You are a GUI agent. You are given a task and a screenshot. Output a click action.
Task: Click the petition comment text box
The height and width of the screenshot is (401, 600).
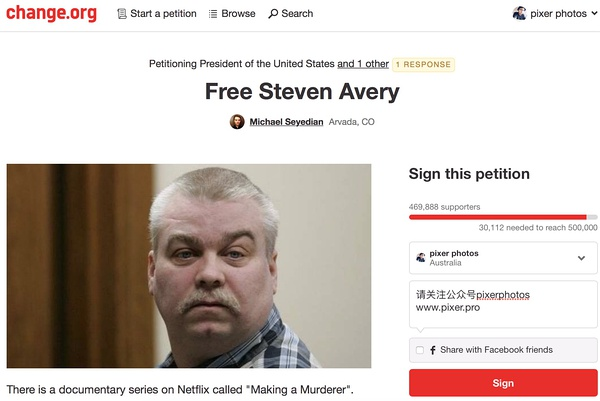[503, 304]
